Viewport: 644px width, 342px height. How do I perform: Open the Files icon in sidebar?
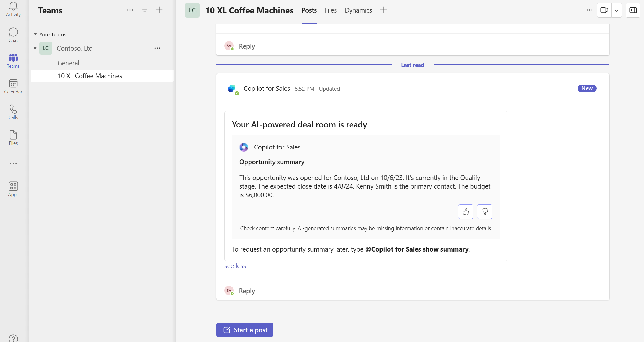point(13,138)
